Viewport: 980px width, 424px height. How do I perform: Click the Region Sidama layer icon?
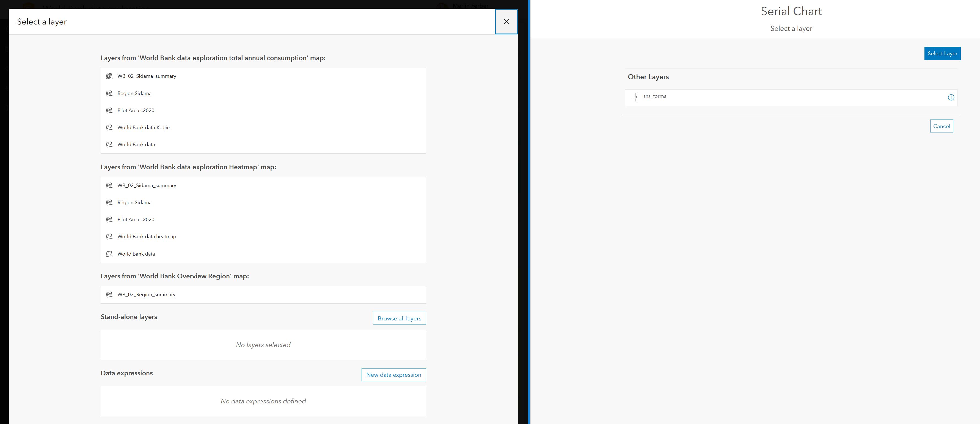point(109,93)
